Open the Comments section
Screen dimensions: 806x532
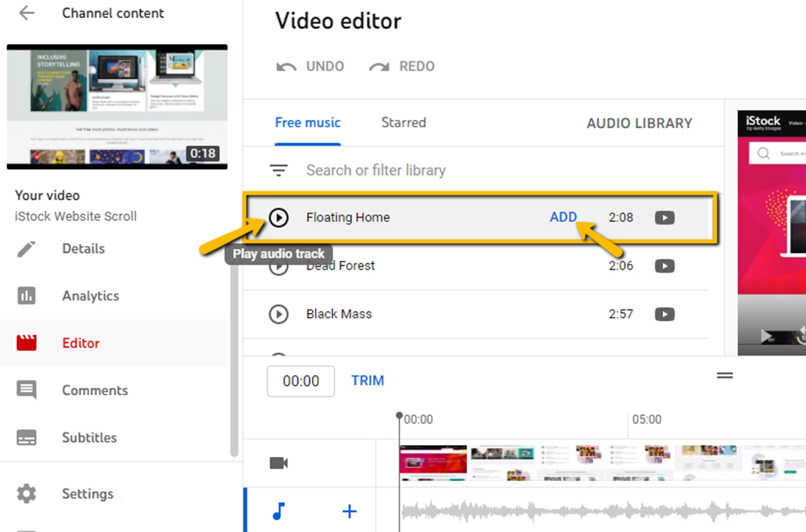click(95, 390)
